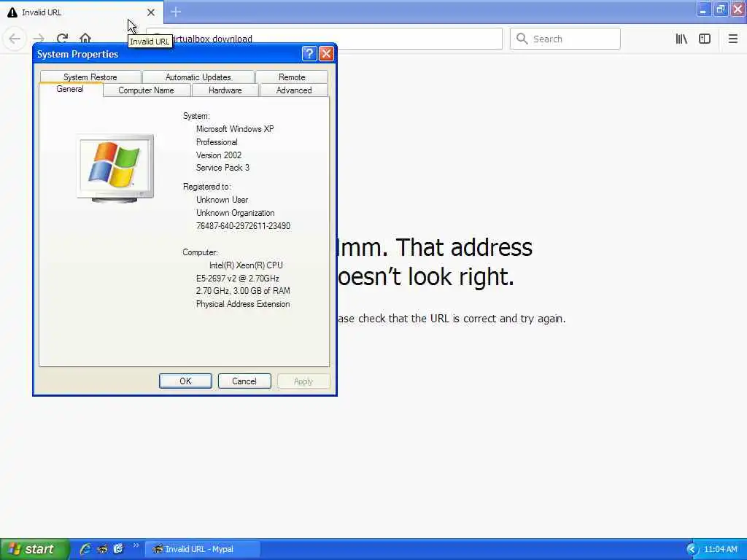Click the product ID 76487-640-2972611-23490
Viewport: 747px width, 560px height.
tap(243, 226)
